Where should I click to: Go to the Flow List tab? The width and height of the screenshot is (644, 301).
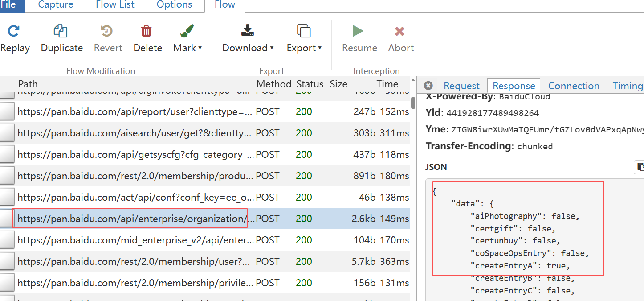point(115,5)
